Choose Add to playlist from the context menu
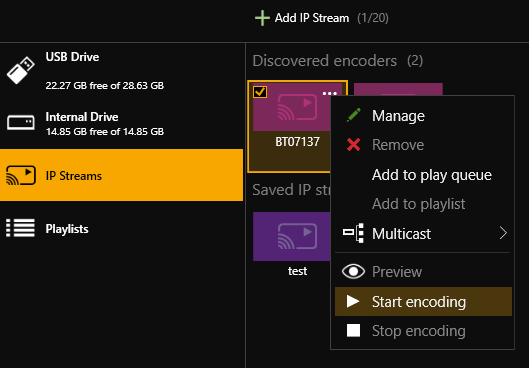 [418, 204]
